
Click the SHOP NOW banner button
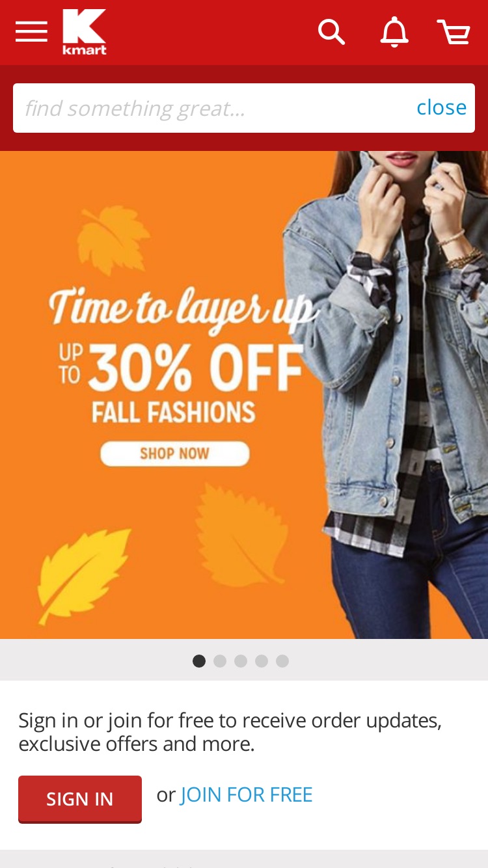pyautogui.click(x=175, y=454)
